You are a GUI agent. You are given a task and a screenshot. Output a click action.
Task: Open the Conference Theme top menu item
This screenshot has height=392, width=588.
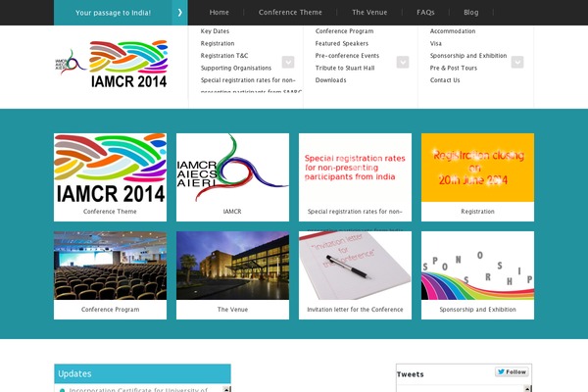(290, 13)
